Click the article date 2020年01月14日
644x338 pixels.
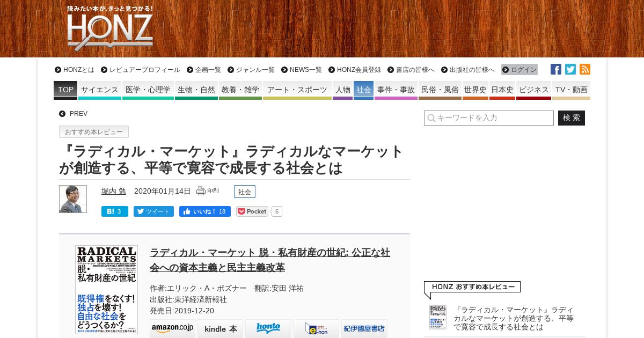163,191
